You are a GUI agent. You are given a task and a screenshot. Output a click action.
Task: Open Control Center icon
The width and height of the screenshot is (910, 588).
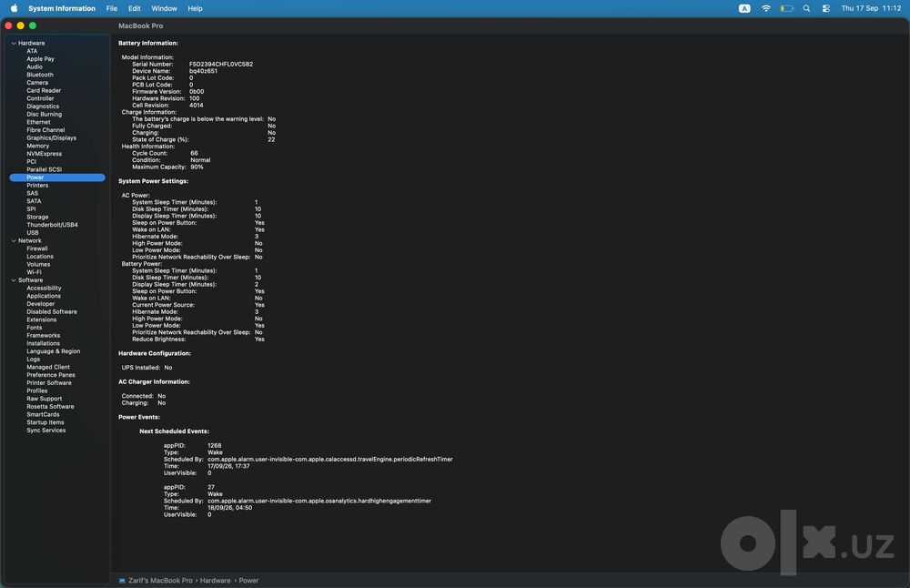pyautogui.click(x=826, y=8)
